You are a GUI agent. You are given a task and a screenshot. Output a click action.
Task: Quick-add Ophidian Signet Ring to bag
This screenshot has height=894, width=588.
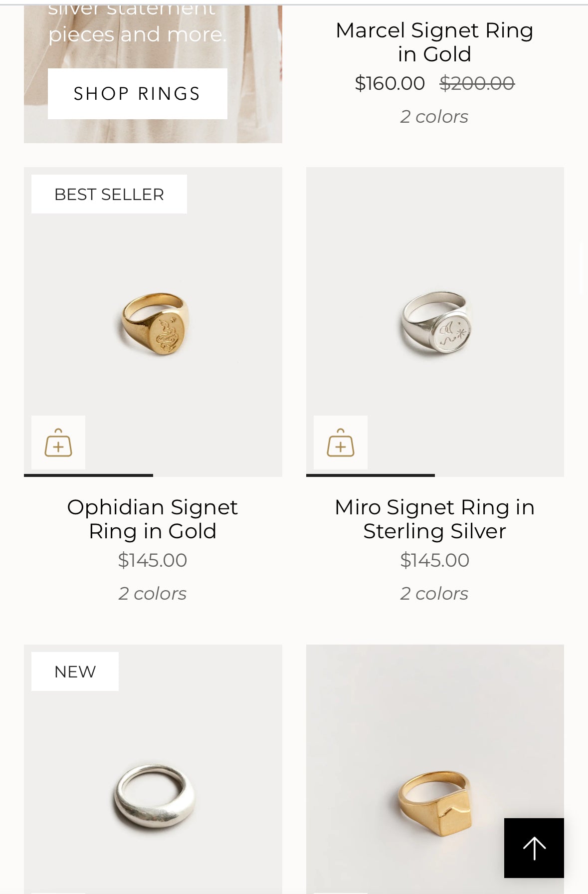point(58,443)
